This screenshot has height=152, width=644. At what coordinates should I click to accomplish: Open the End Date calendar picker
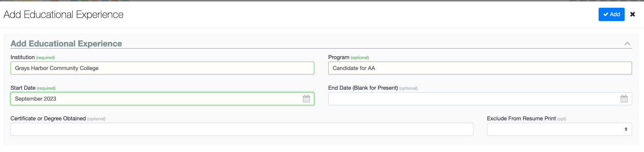click(624, 99)
